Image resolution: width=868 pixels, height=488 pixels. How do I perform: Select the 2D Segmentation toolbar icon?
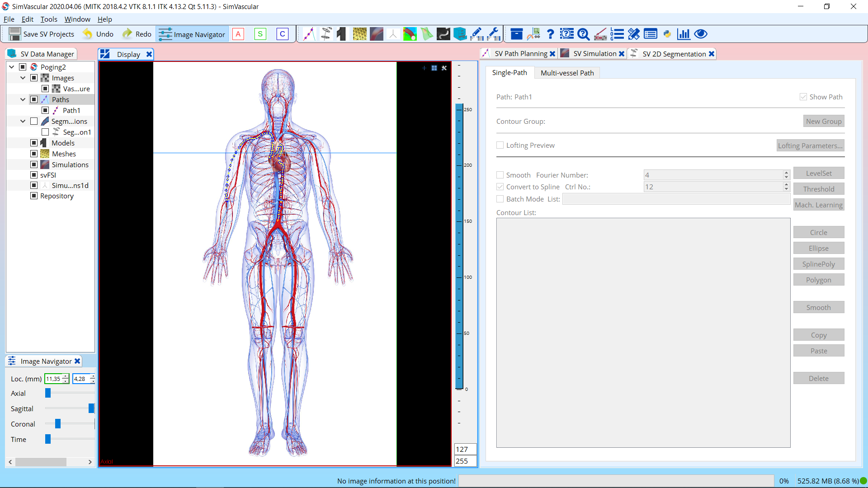(x=327, y=33)
